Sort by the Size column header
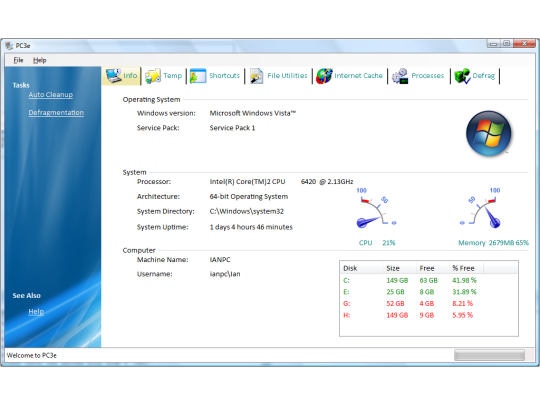 click(400, 268)
